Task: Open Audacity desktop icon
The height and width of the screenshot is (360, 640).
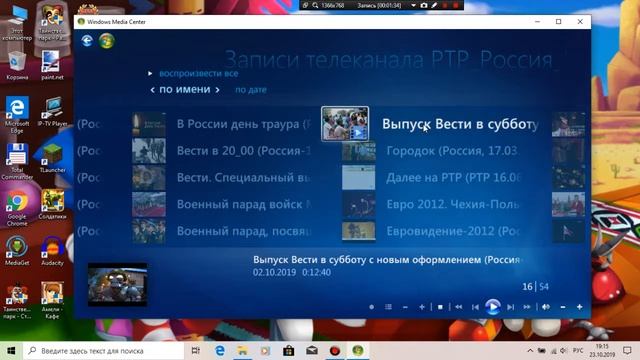Action: pyautogui.click(x=52, y=251)
